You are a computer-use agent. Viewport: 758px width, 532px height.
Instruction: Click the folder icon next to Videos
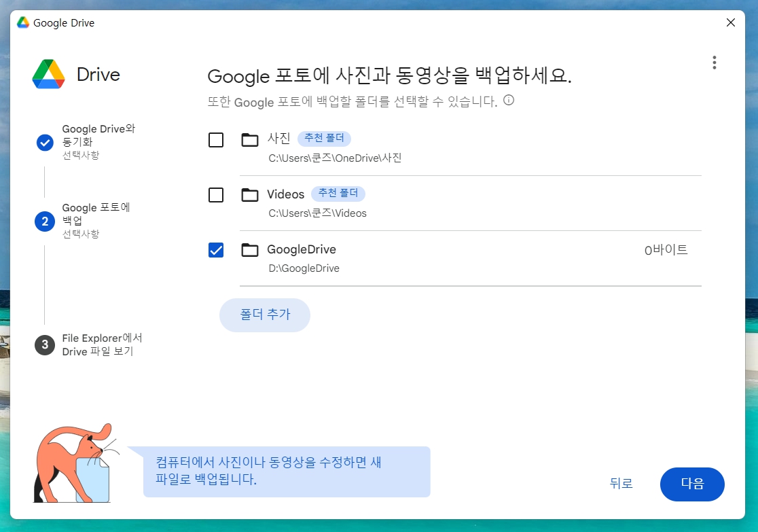coord(249,195)
